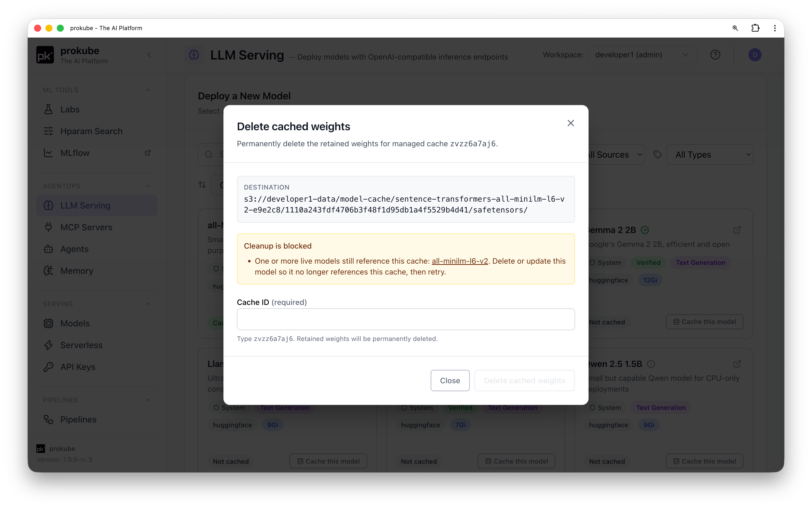
Task: Open the browser three-dot menu
Action: (775, 28)
